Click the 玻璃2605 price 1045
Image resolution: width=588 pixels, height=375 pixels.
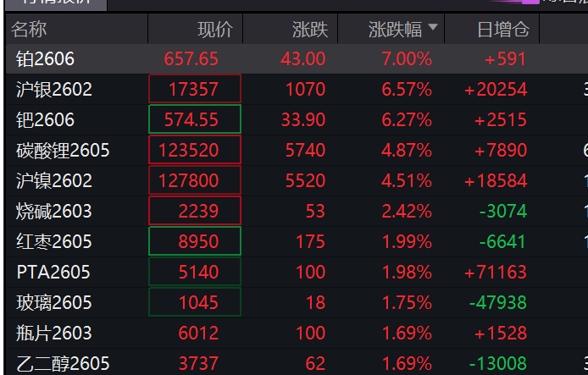[194, 303]
